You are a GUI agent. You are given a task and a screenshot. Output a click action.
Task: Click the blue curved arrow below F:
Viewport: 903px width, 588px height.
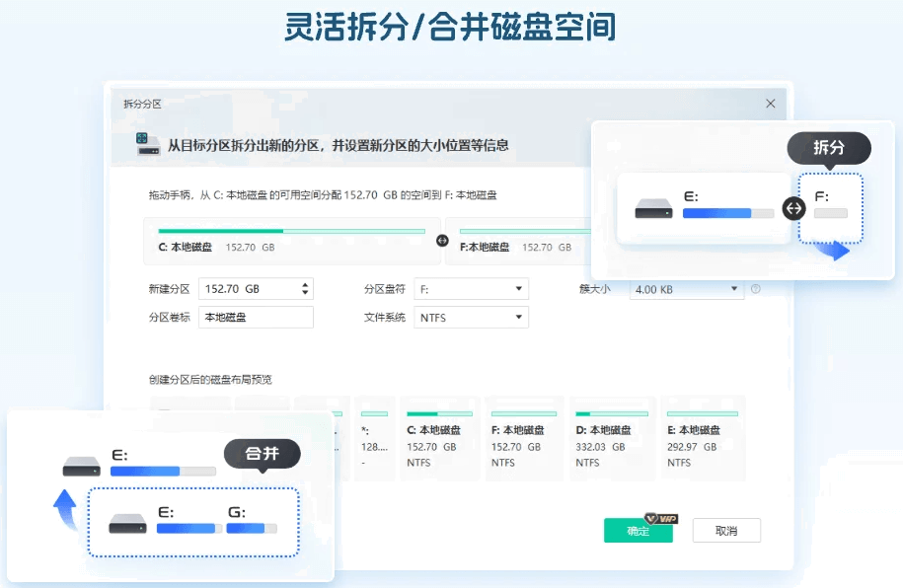pos(836,251)
